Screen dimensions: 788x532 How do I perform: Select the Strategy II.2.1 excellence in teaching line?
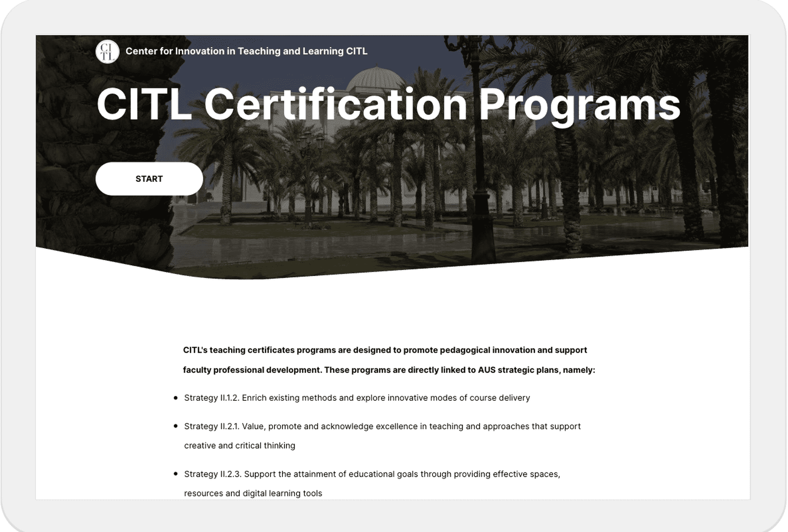coord(382,426)
